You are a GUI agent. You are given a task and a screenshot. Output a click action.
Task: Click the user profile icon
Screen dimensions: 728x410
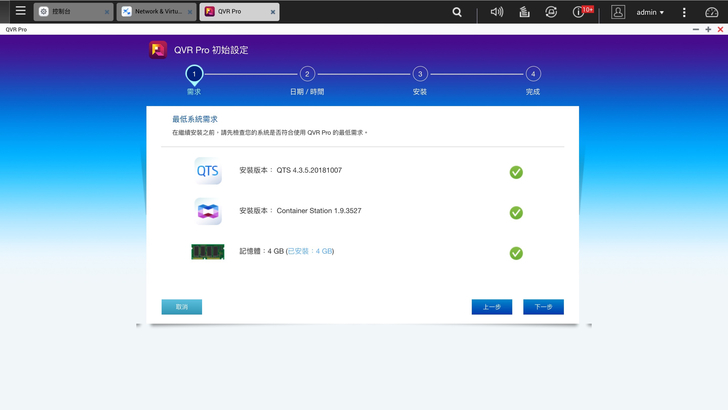(x=618, y=12)
